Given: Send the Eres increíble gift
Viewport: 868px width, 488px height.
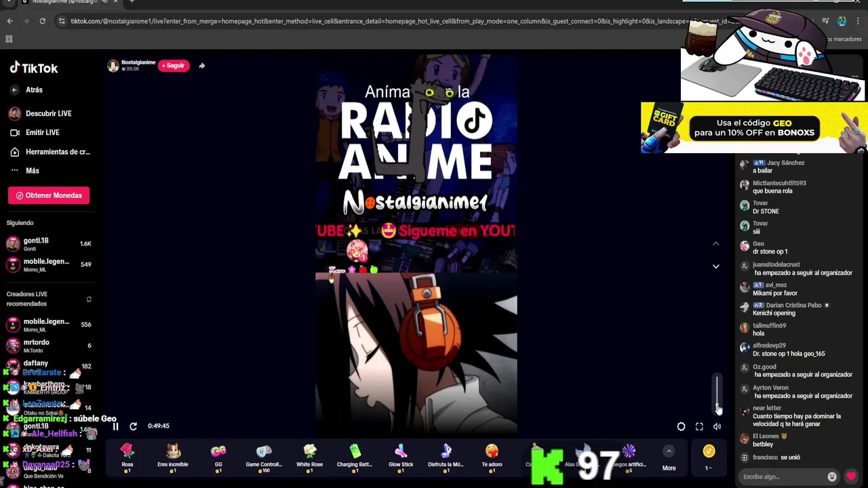Looking at the screenshot, I should (x=173, y=457).
